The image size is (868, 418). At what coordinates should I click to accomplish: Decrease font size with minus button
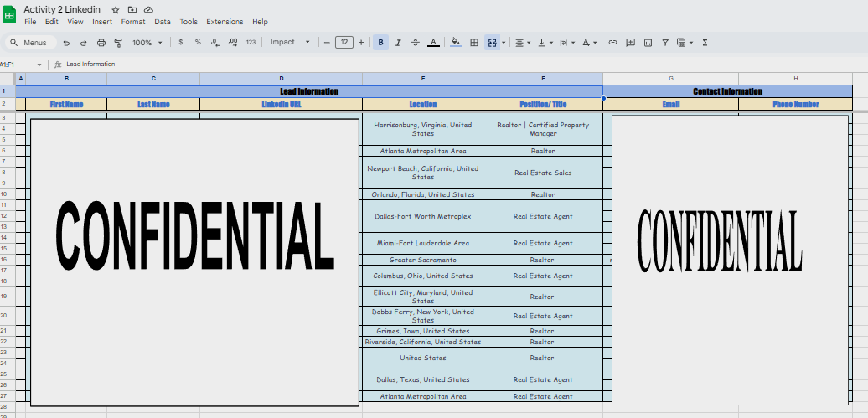point(327,43)
